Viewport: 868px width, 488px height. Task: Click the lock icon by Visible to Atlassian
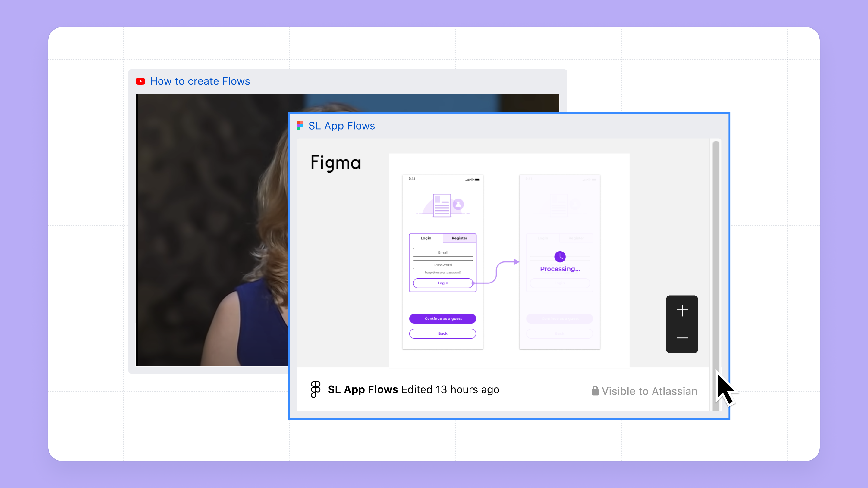(x=595, y=391)
